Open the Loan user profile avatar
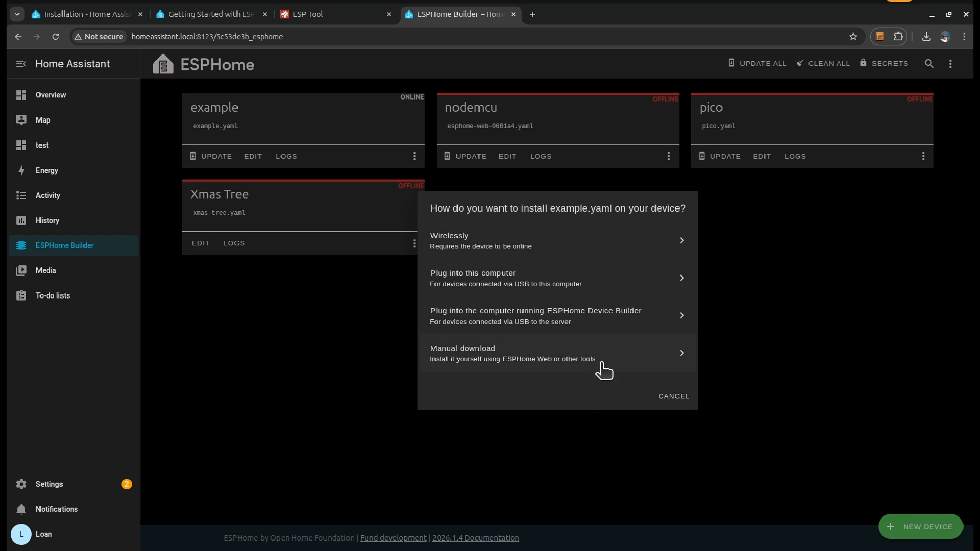The width and height of the screenshot is (980, 551). coord(21,534)
